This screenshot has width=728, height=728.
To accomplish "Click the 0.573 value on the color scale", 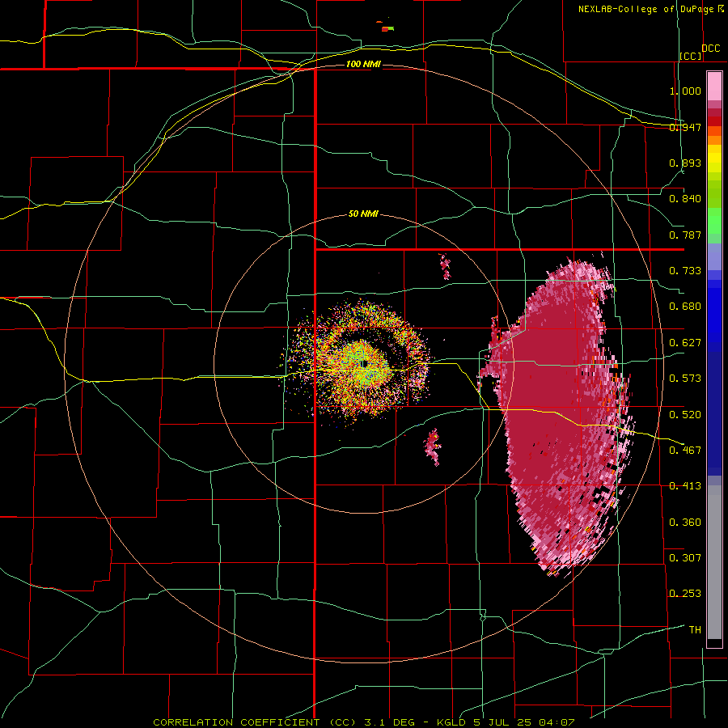I will coord(685,379).
